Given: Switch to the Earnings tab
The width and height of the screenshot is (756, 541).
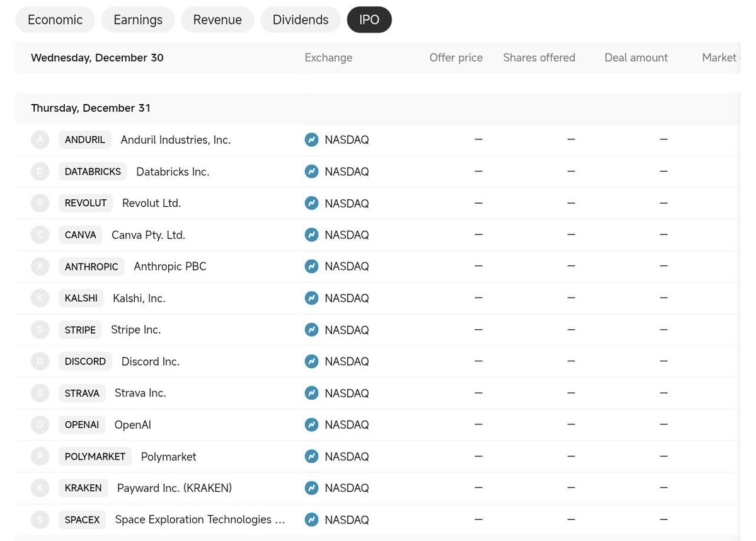Looking at the screenshot, I should 138,20.
